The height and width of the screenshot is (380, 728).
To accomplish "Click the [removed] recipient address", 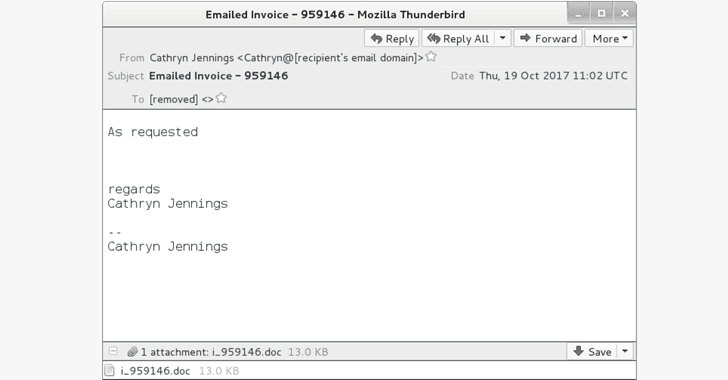I will [181, 99].
